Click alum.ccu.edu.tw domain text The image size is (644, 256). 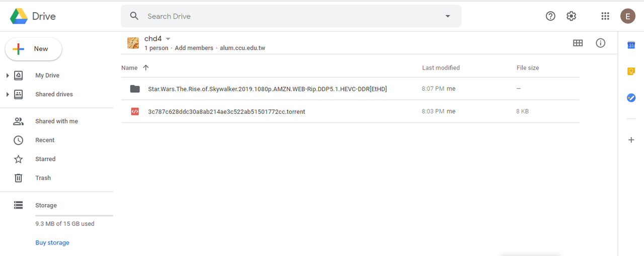(x=243, y=48)
